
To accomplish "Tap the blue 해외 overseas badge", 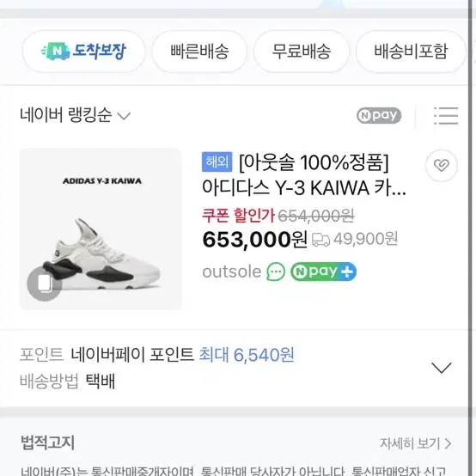I will (217, 162).
